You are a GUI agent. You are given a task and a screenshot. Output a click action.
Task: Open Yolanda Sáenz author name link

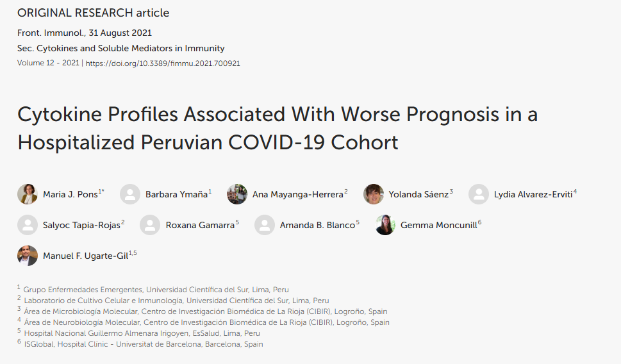pos(418,194)
